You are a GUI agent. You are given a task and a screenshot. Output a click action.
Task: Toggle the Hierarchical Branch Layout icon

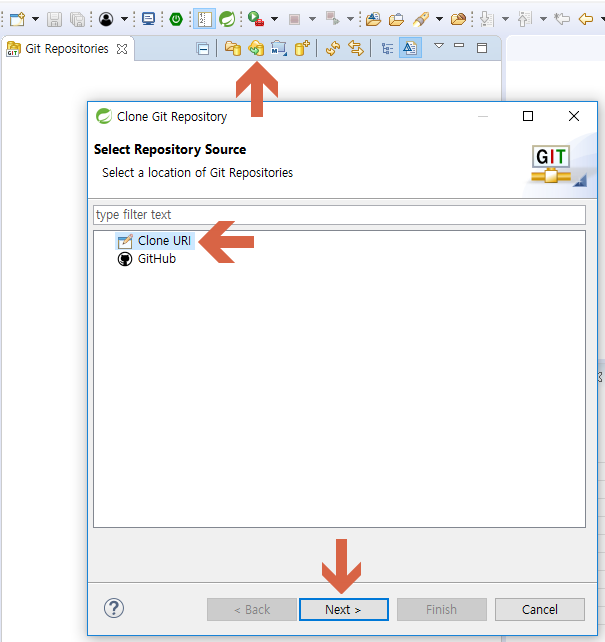387,49
